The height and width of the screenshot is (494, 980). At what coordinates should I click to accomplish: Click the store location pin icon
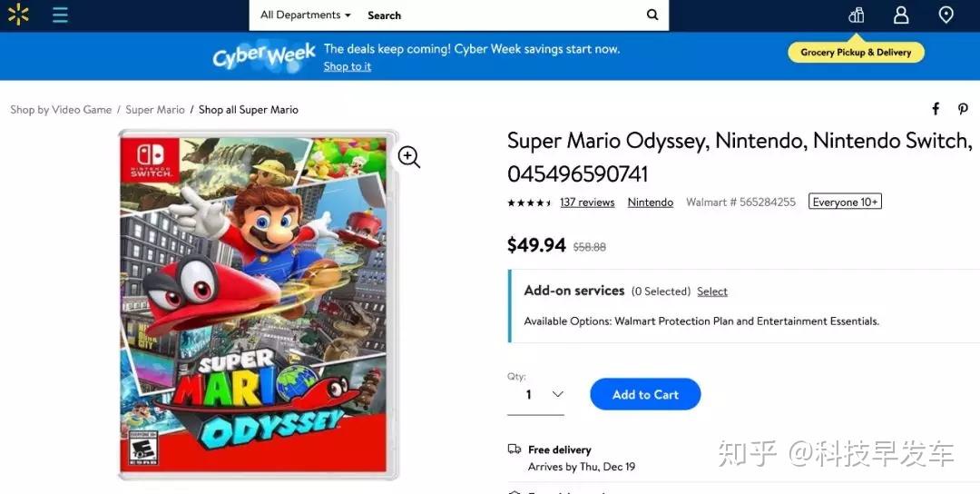946,15
